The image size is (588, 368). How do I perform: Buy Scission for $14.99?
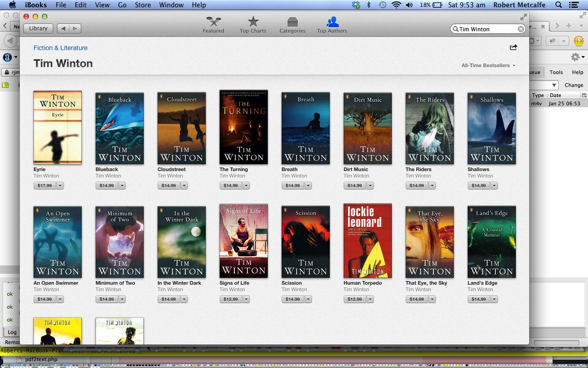click(x=293, y=299)
